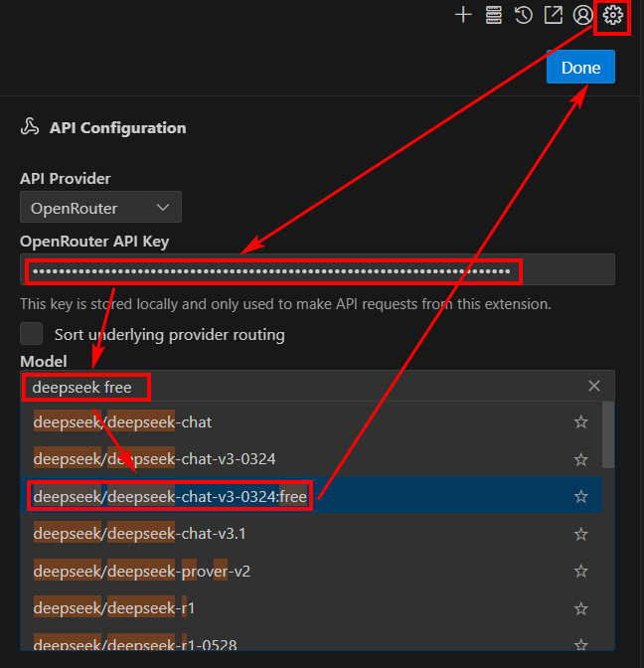Click the plus icon for new task
This screenshot has width=644, height=668.
462,15
